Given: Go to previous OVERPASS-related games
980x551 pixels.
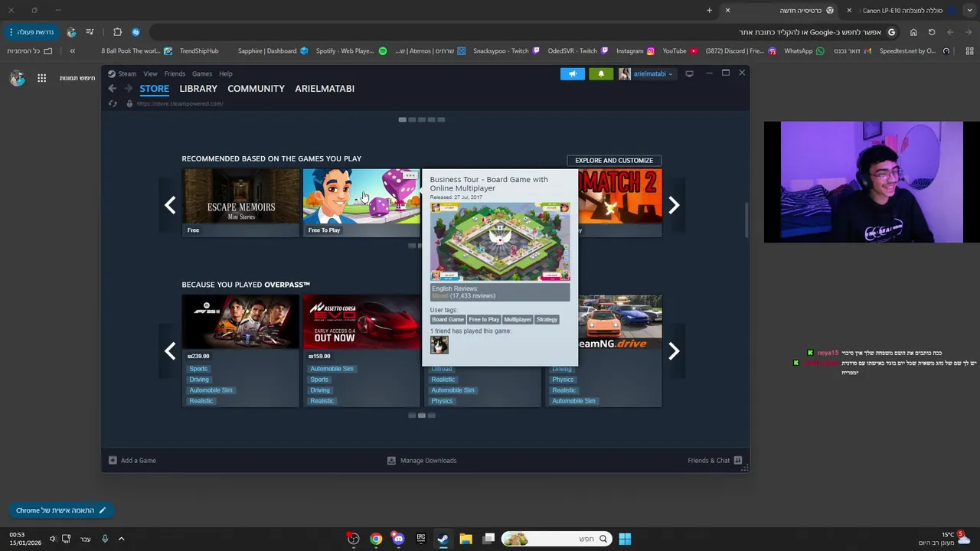Looking at the screenshot, I should (x=170, y=350).
